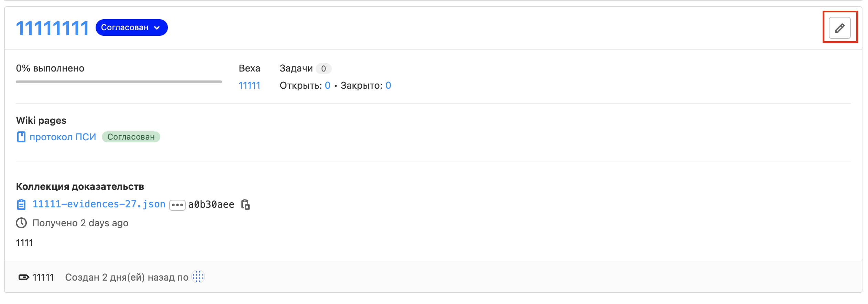Image resolution: width=868 pixels, height=304 pixels.
Task: Click the a0b30aee commit hash text
Action: click(211, 205)
